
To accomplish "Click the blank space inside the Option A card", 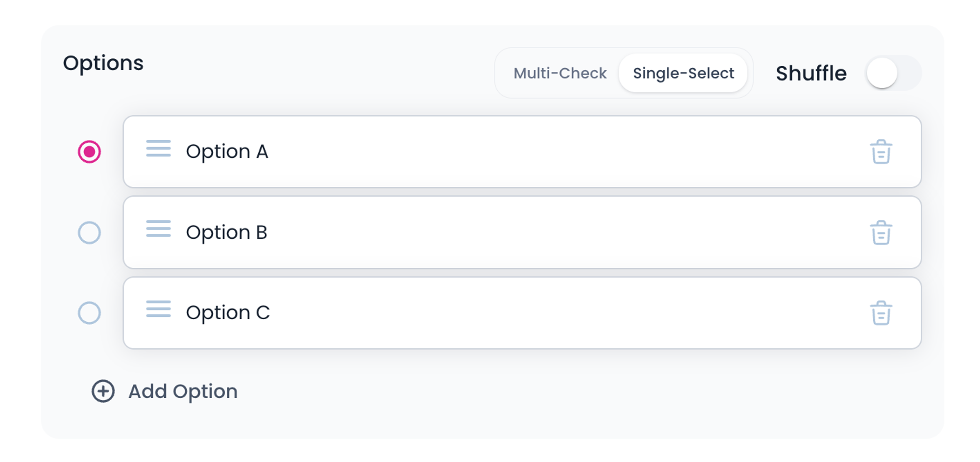I will coord(563,152).
